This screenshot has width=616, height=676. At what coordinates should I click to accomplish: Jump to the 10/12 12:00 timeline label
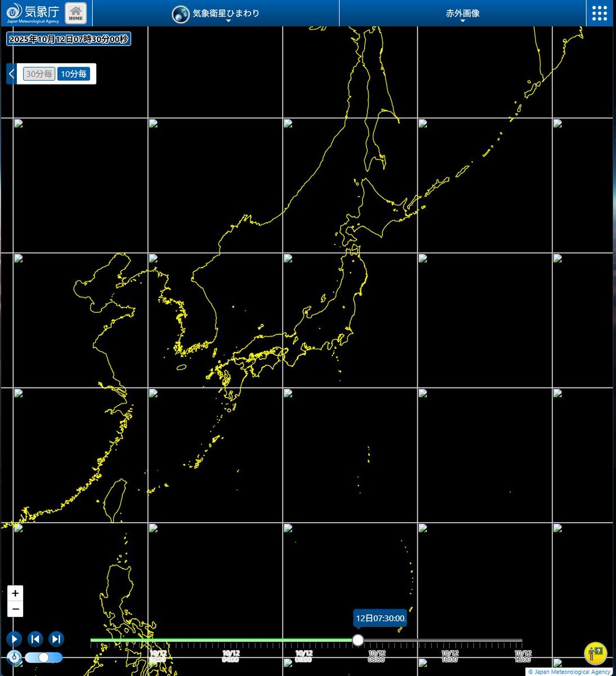tap(523, 656)
